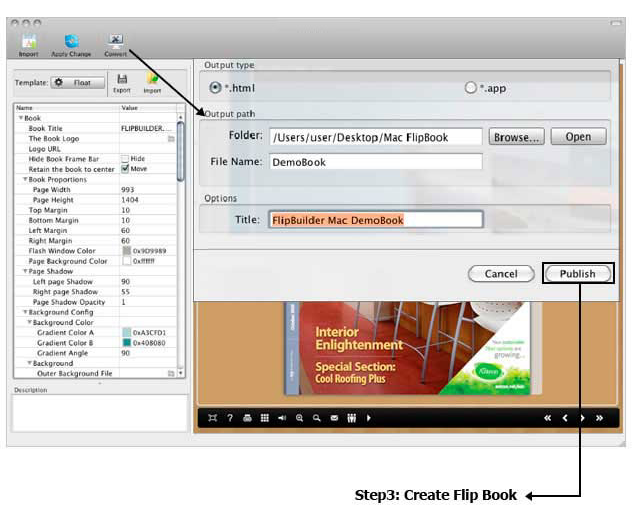
Task: Collapse the Page Shadow tree group
Action: [25, 271]
